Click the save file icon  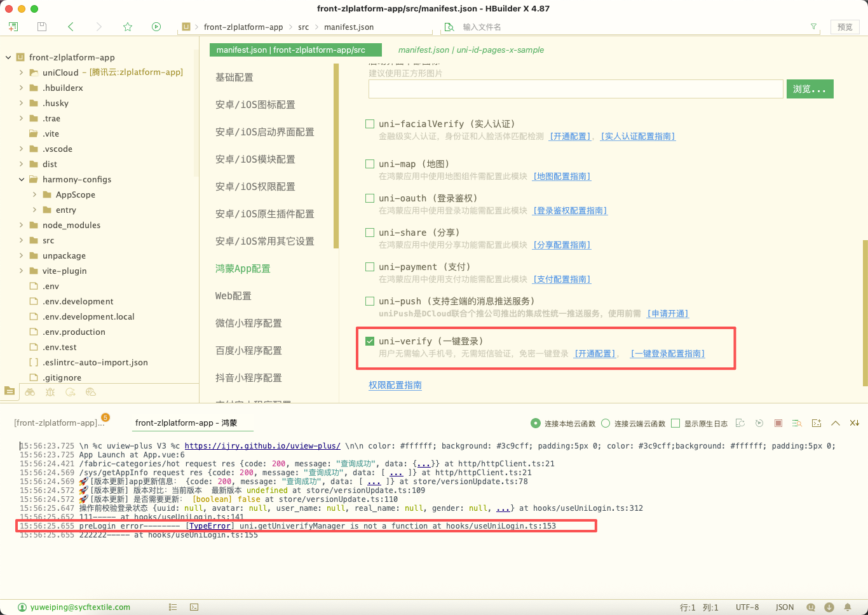click(42, 27)
